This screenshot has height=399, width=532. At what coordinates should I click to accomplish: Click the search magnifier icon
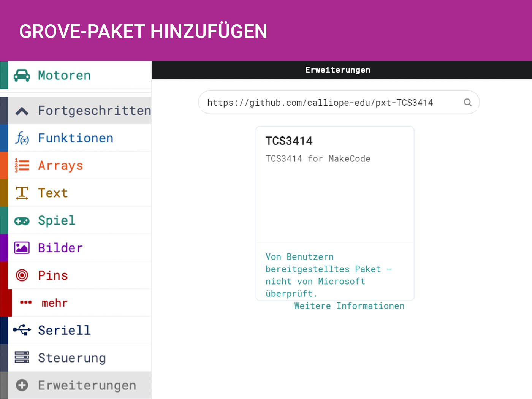coord(468,103)
